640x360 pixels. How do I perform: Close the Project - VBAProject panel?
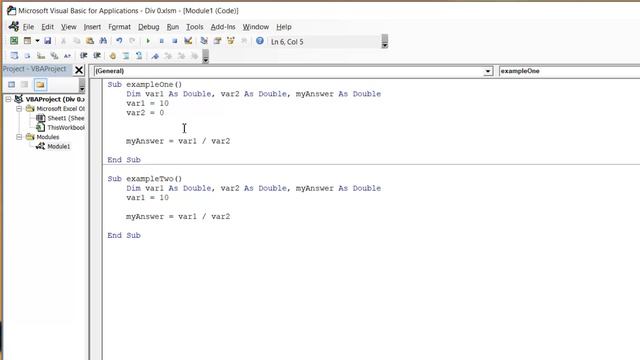pyautogui.click(x=79, y=70)
